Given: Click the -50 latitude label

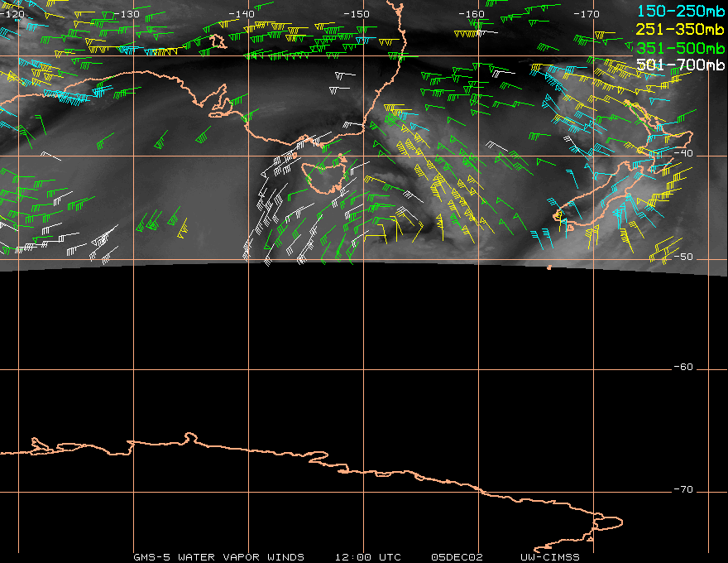Looking at the screenshot, I should point(683,257).
